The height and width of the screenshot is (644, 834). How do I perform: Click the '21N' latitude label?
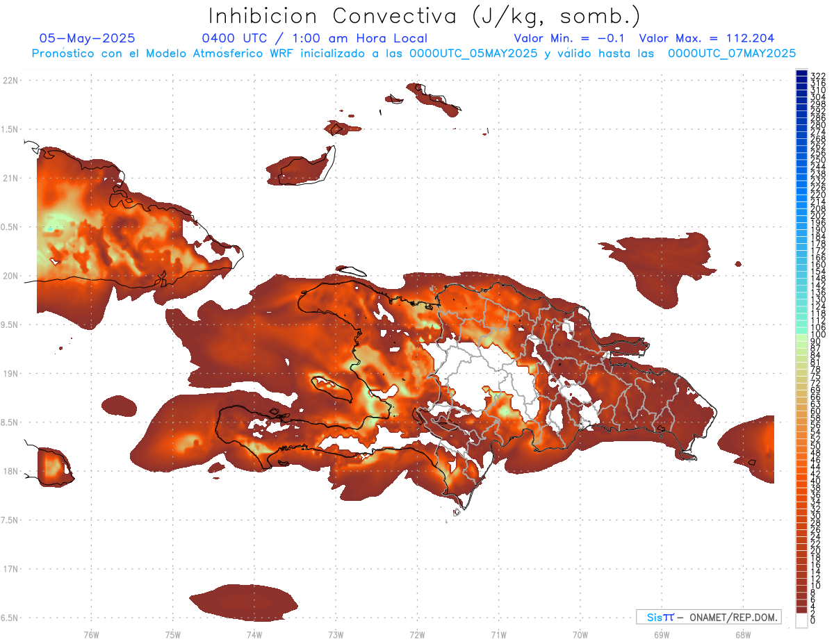click(10, 179)
